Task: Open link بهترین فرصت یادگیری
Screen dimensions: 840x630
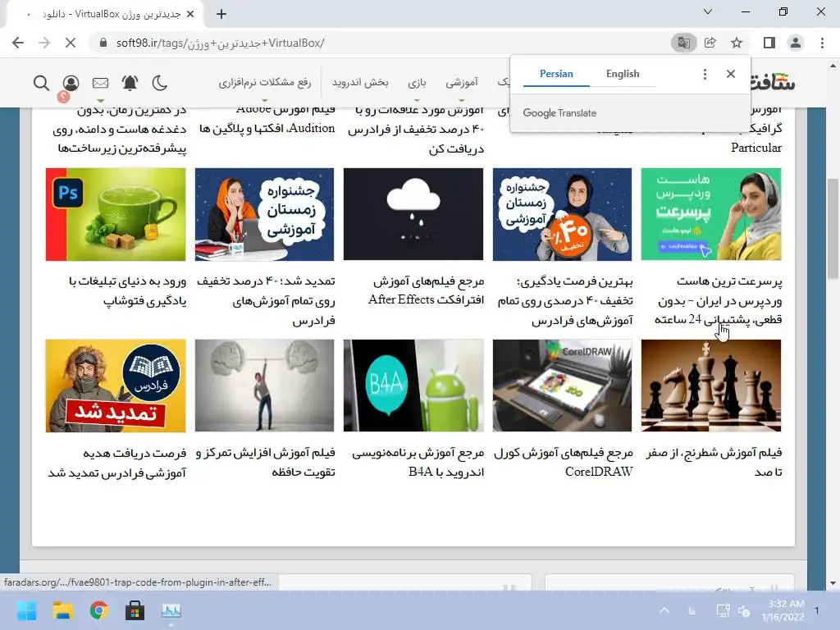Action: click(565, 300)
